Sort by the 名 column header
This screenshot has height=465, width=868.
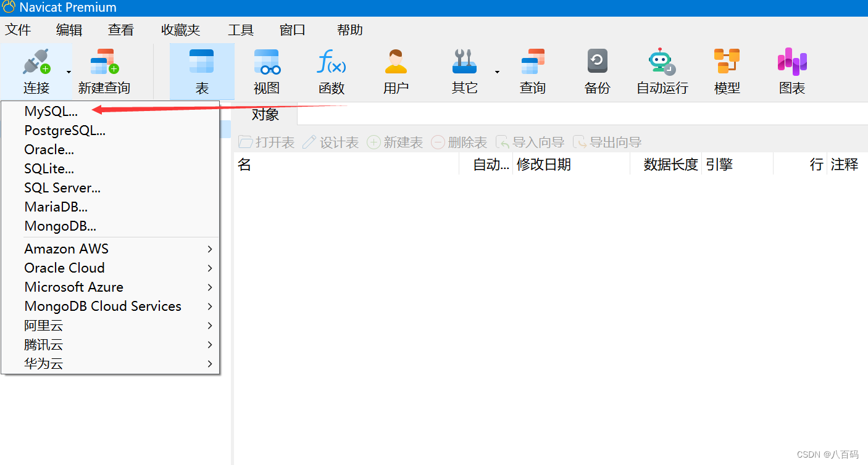[346, 165]
